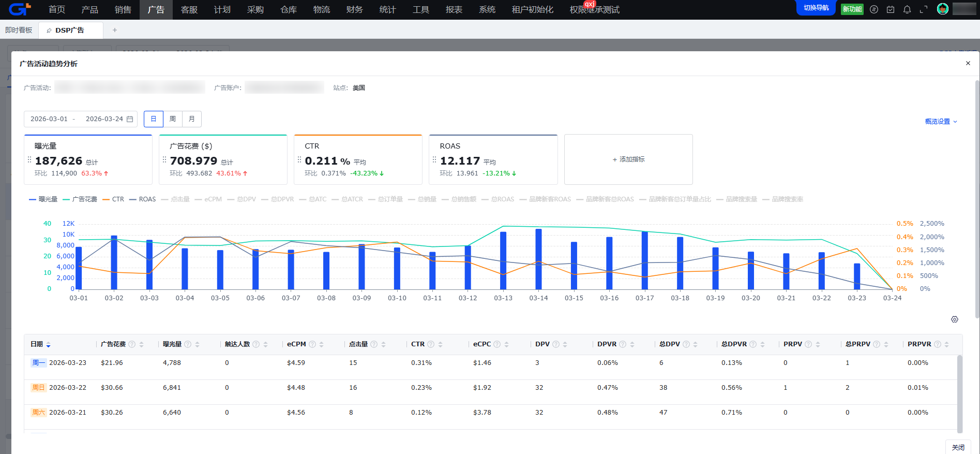Click the pause circle icon in header

click(x=873, y=9)
